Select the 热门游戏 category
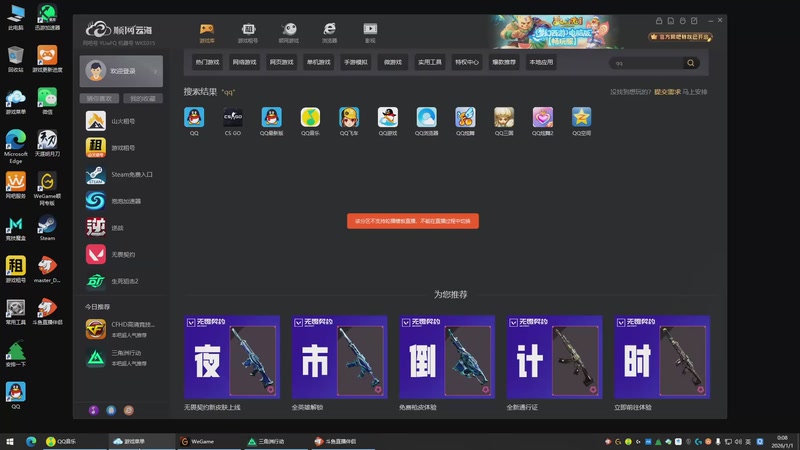This screenshot has height=450, width=800. coord(207,62)
